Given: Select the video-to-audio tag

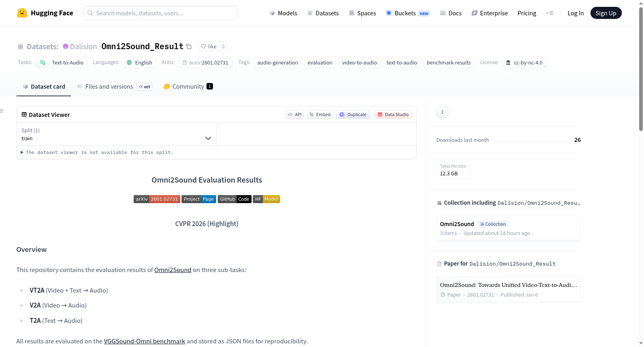Looking at the screenshot, I should pos(359,62).
